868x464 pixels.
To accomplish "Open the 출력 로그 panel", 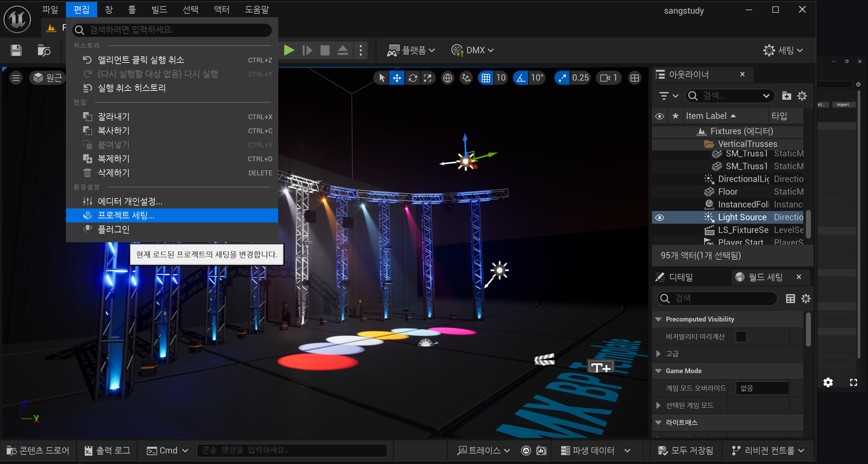I will 107,451.
